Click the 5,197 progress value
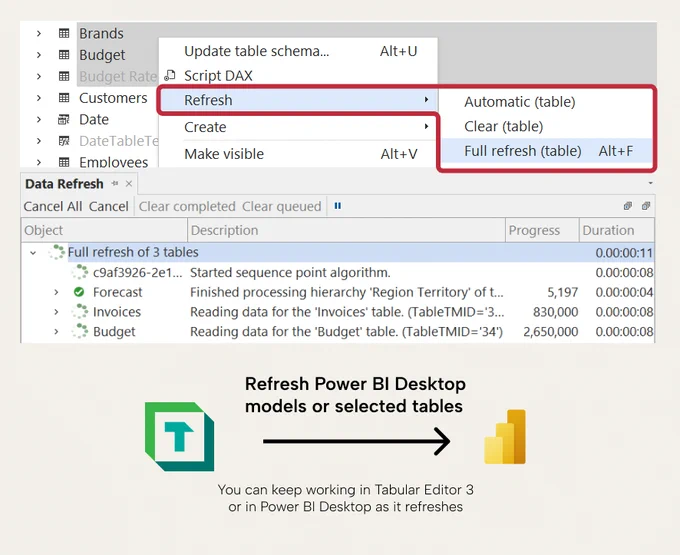 [x=562, y=292]
